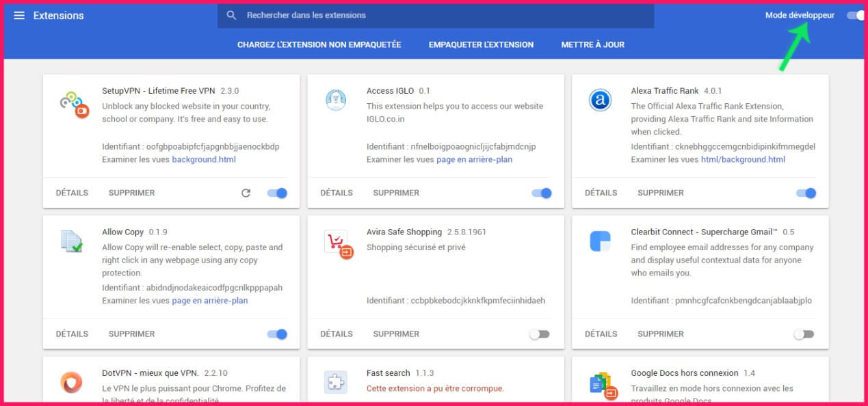Click the Google Docs hors connexion icon
The image size is (868, 406).
603,385
